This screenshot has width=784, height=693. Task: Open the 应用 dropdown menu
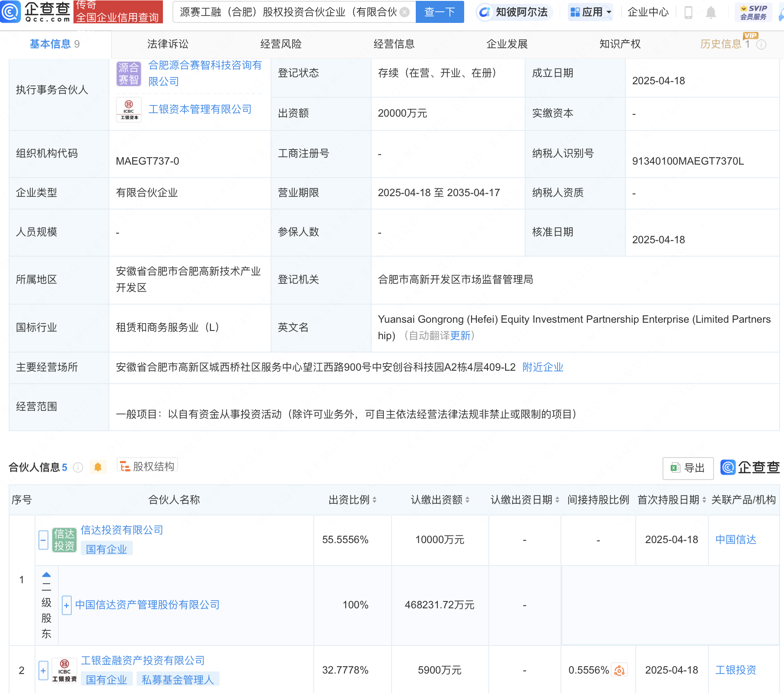tap(591, 12)
